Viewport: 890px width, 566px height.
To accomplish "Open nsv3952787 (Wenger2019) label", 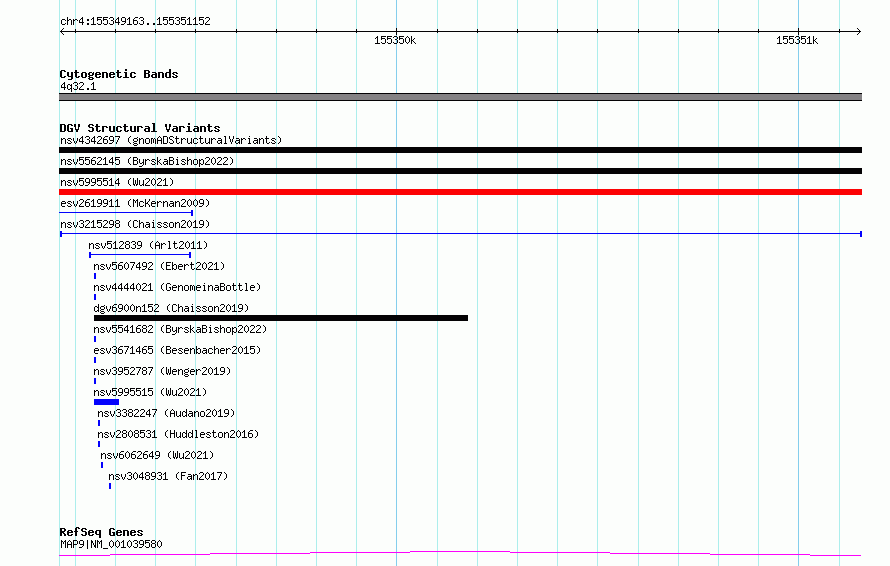I will tap(162, 371).
